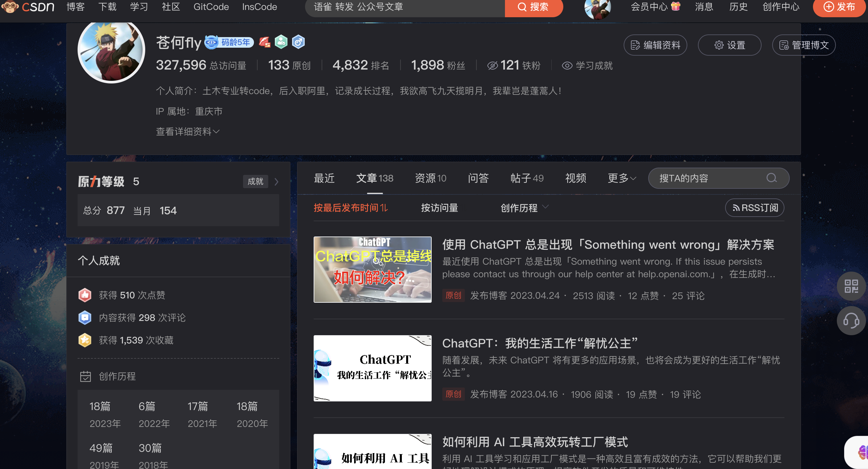The image size is (868, 469).
Task: Click the red blog-star badge icon
Action: click(265, 42)
